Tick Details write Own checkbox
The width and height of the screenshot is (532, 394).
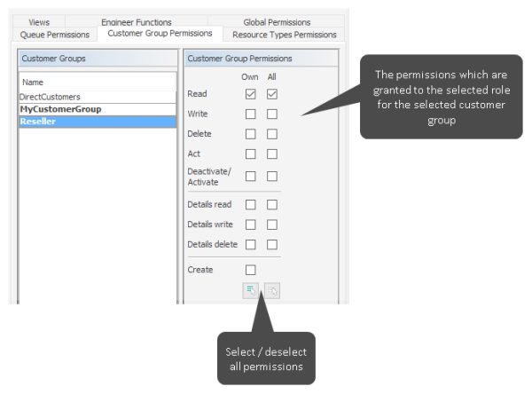[251, 225]
